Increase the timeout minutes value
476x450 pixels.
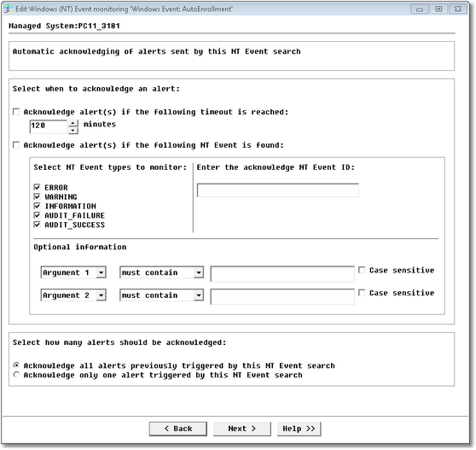pyautogui.click(x=73, y=123)
